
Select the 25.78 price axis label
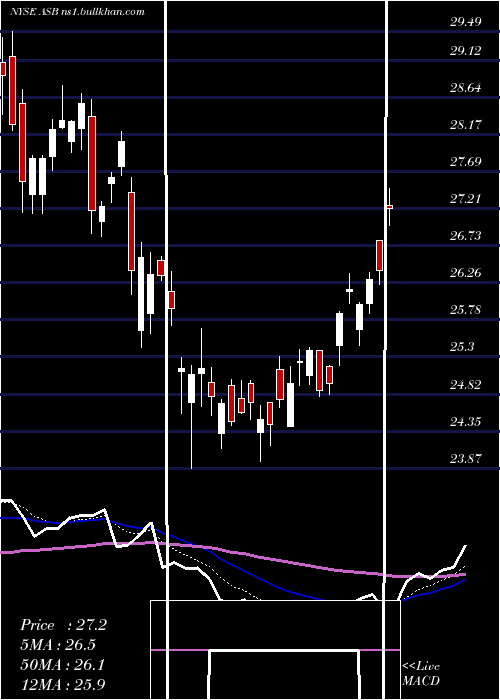tap(466, 309)
